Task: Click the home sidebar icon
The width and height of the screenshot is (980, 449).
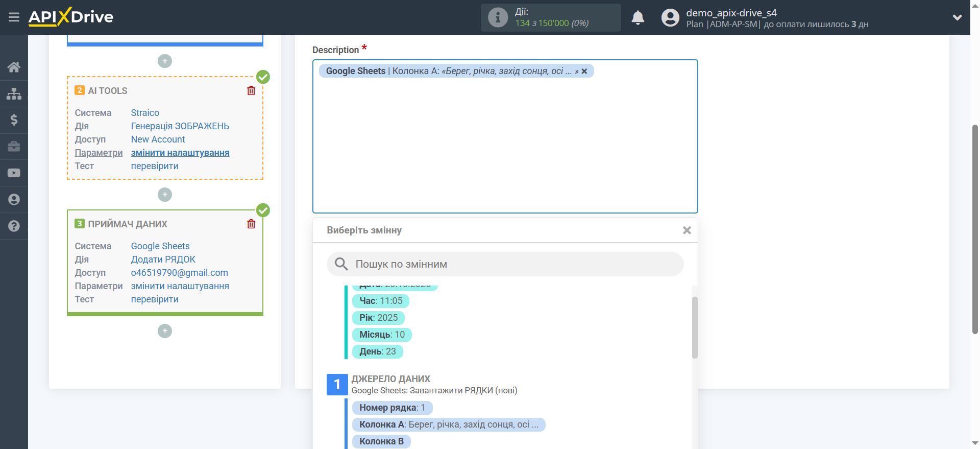Action: tap(14, 67)
